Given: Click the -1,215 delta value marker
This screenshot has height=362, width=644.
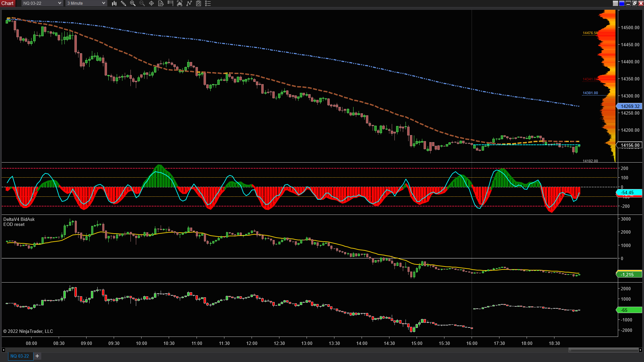Looking at the screenshot, I should 629,275.
